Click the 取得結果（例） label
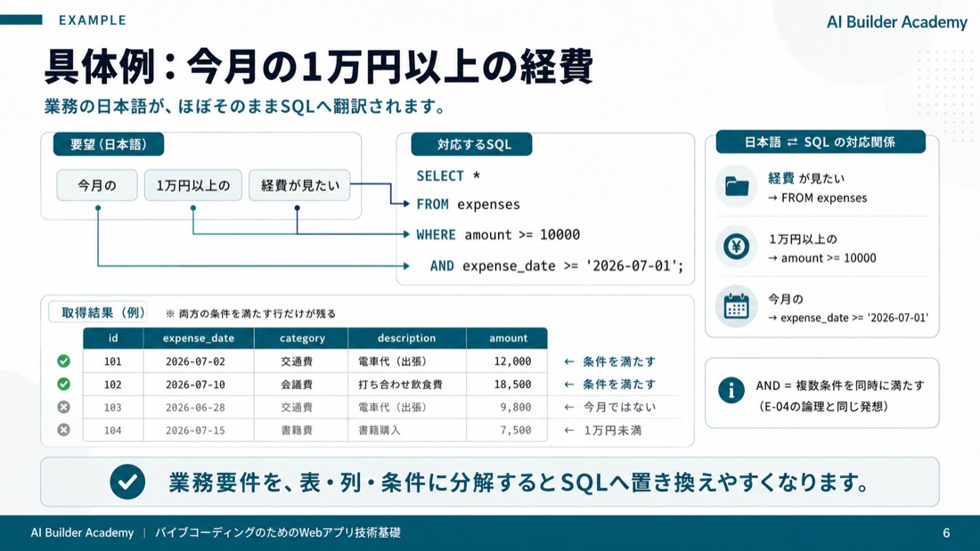 click(x=99, y=312)
